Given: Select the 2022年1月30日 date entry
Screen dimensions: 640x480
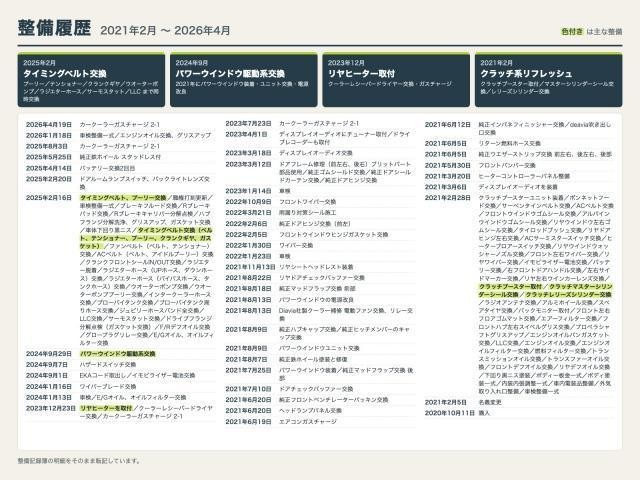Looking at the screenshot, I should pos(248,245).
